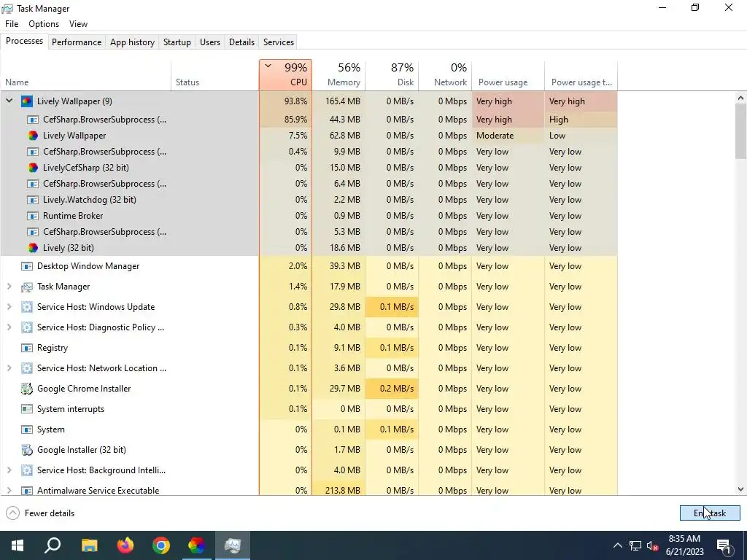This screenshot has height=560, width=747.
Task: Switch to the App history tab
Action: coord(132,42)
